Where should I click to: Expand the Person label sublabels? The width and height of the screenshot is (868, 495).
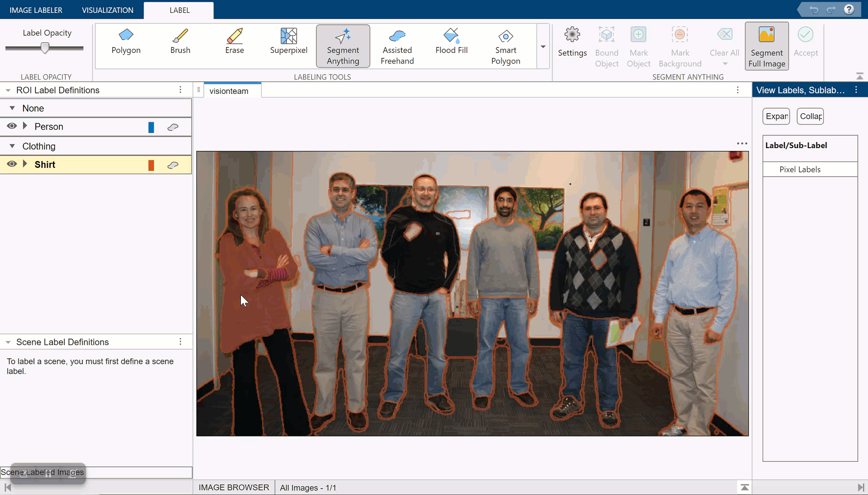[x=25, y=126]
